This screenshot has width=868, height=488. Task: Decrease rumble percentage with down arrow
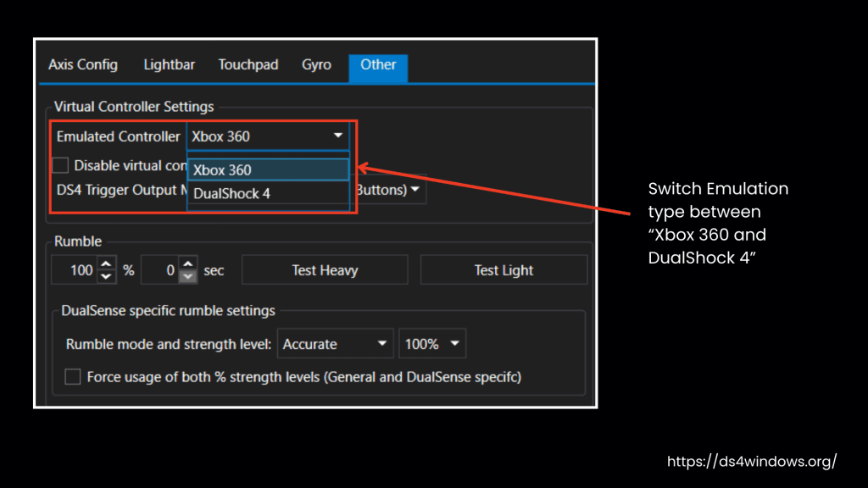pos(107,276)
